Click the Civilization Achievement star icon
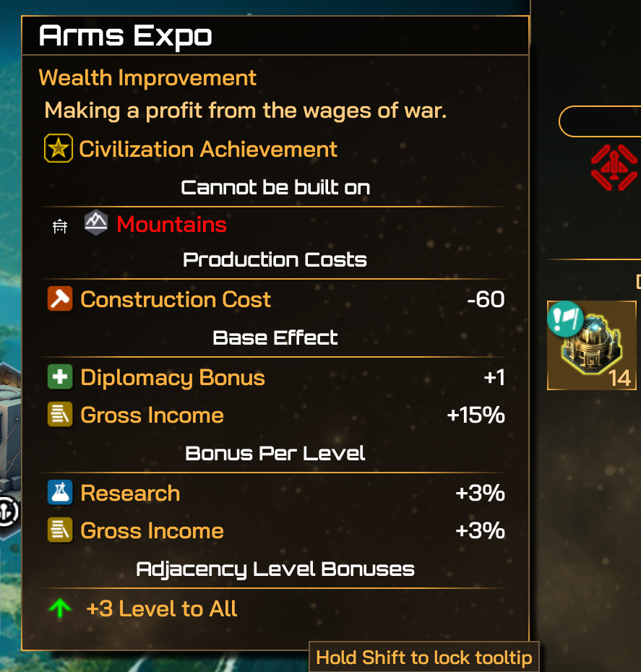Image resolution: width=641 pixels, height=672 pixels. click(x=58, y=149)
